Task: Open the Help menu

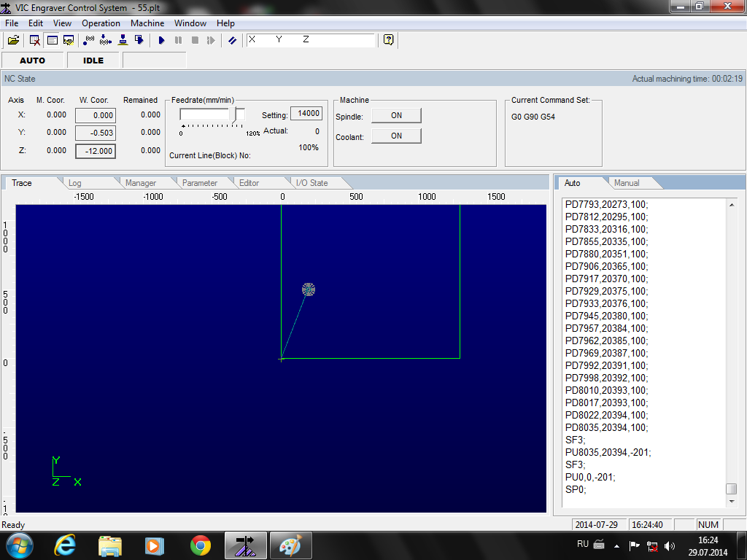Action: 226,23
